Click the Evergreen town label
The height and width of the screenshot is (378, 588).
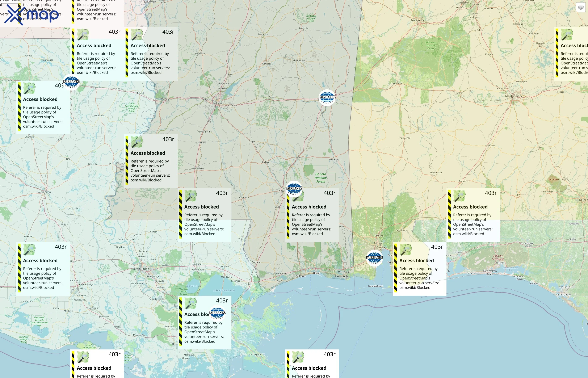click(x=464, y=181)
